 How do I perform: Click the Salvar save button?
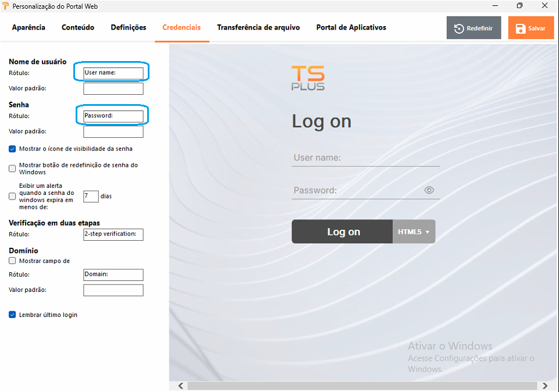(530, 28)
